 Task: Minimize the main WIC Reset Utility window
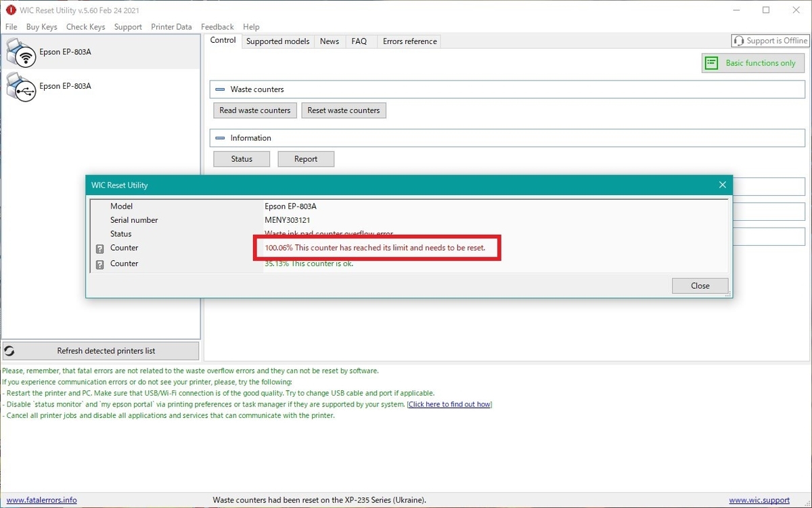pos(735,10)
